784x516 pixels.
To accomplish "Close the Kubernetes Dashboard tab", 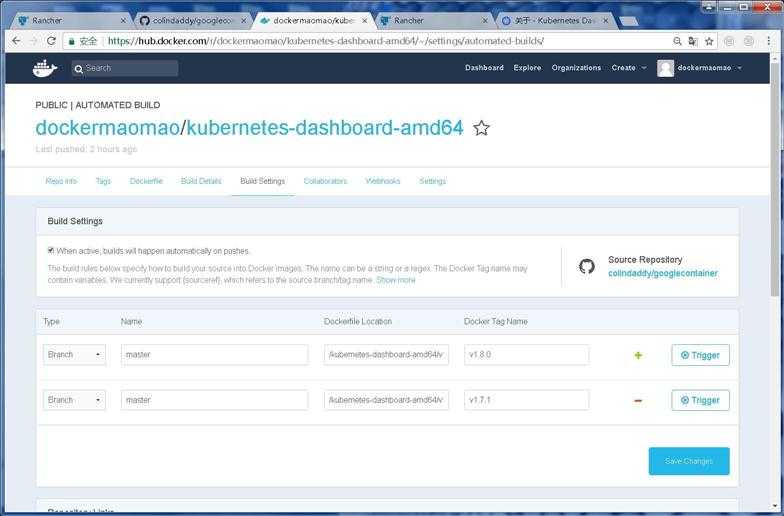I will click(606, 20).
